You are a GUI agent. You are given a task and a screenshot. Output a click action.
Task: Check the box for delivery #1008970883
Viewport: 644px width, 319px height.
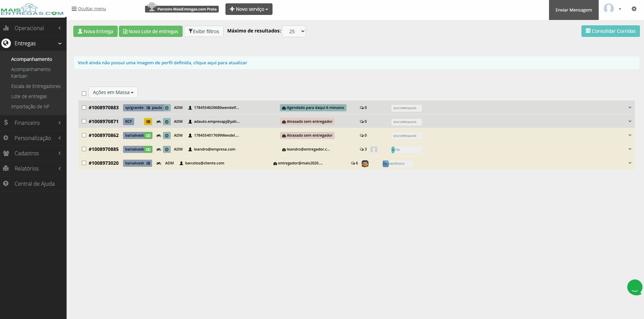(84, 108)
